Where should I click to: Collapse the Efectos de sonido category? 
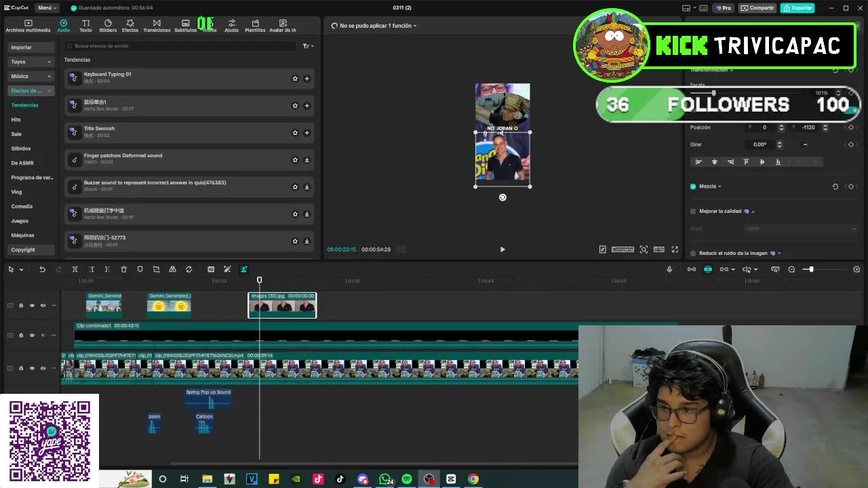click(31, 91)
